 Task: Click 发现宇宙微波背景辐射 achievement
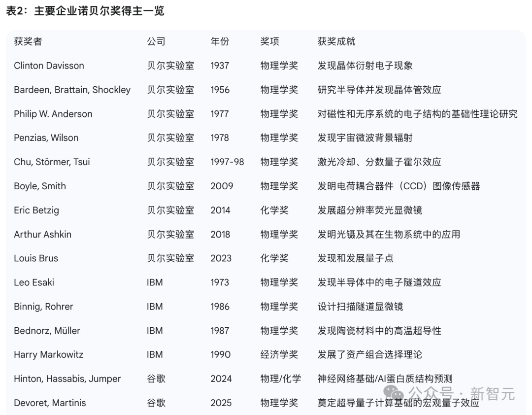tap(365, 138)
